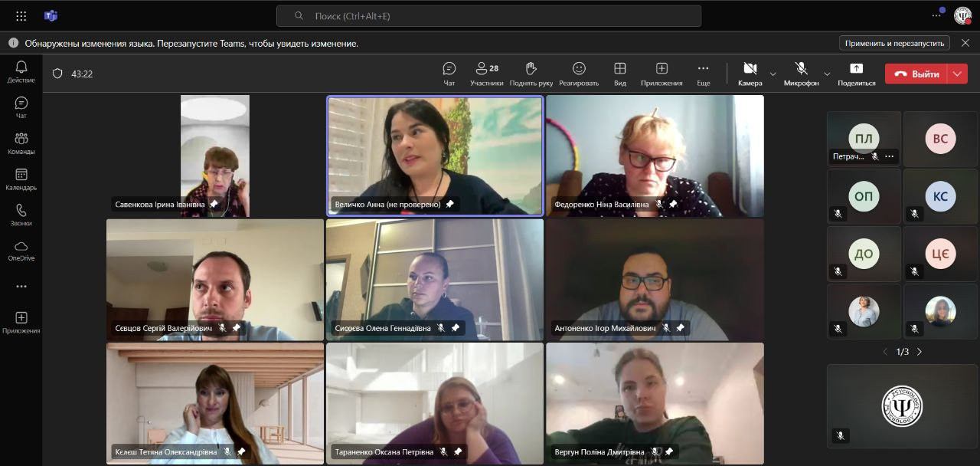This screenshot has height=466, width=980.
Task: Select the ПЛ participant tile
Action: [864, 139]
